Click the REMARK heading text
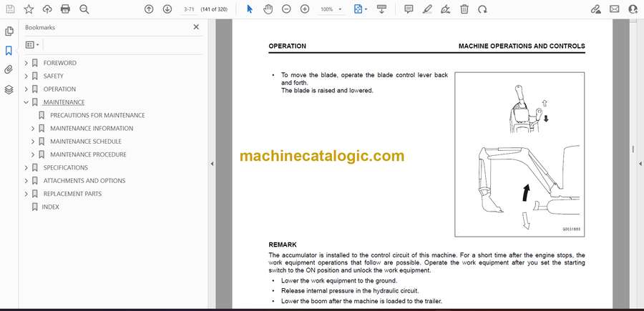The width and height of the screenshot is (644, 311). pyautogui.click(x=283, y=245)
